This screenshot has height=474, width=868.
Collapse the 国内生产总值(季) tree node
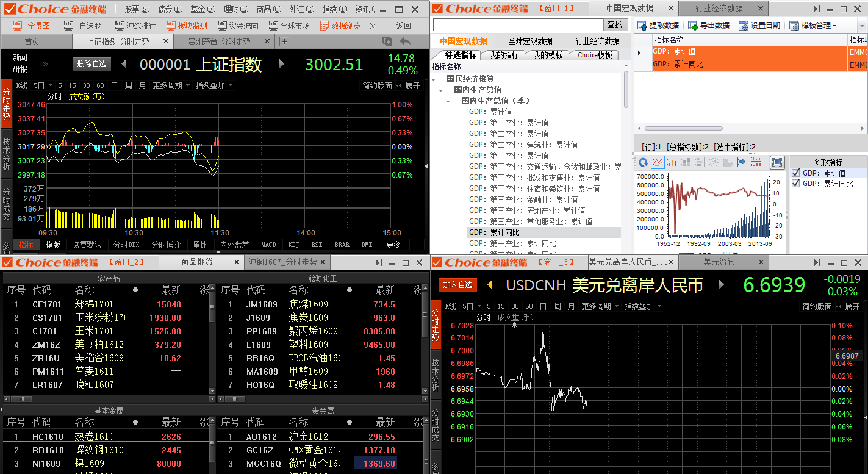450,101
